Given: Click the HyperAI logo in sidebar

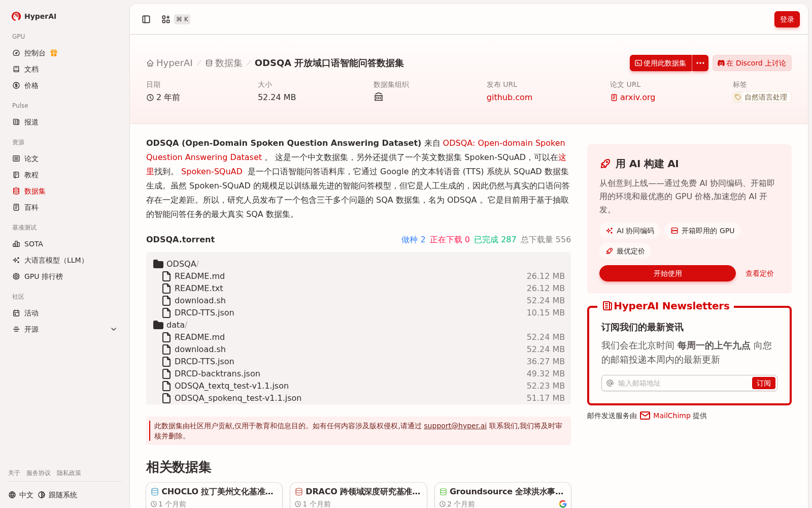Looking at the screenshot, I should coord(34,16).
